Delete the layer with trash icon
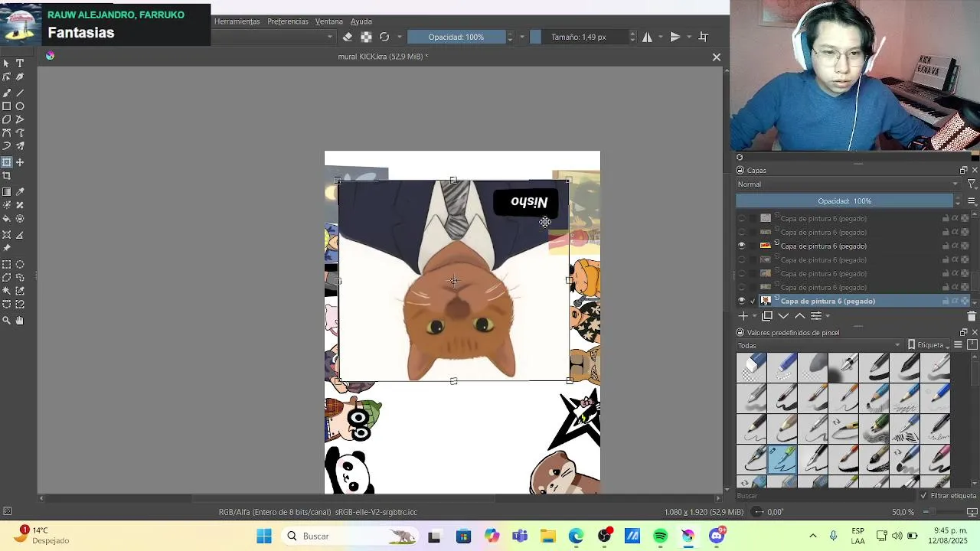The width and height of the screenshot is (980, 551). (972, 315)
